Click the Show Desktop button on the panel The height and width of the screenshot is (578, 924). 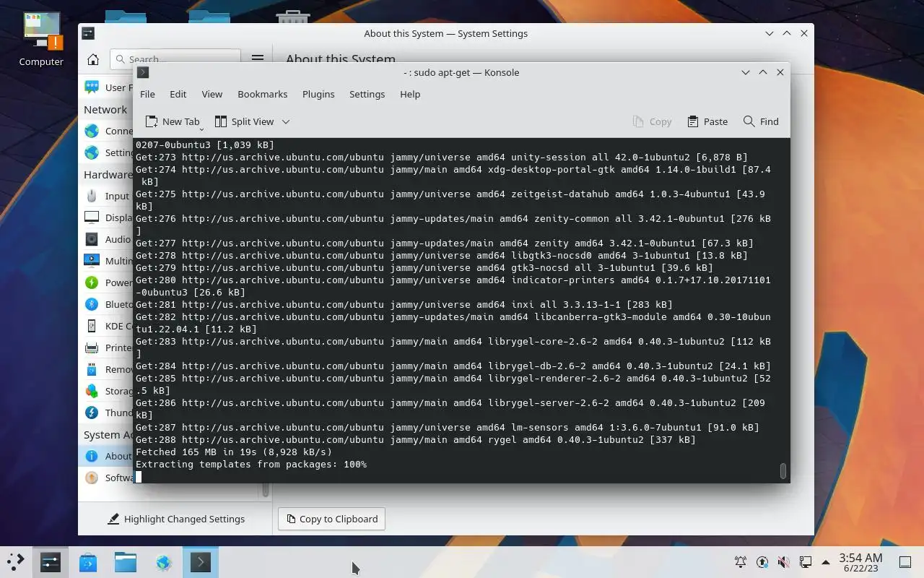click(x=905, y=562)
